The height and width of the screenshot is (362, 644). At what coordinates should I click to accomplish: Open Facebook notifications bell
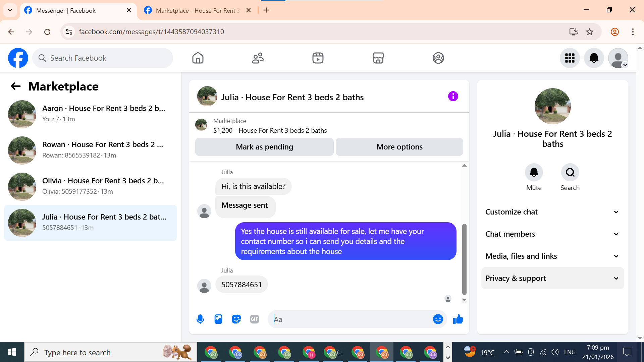[594, 58]
